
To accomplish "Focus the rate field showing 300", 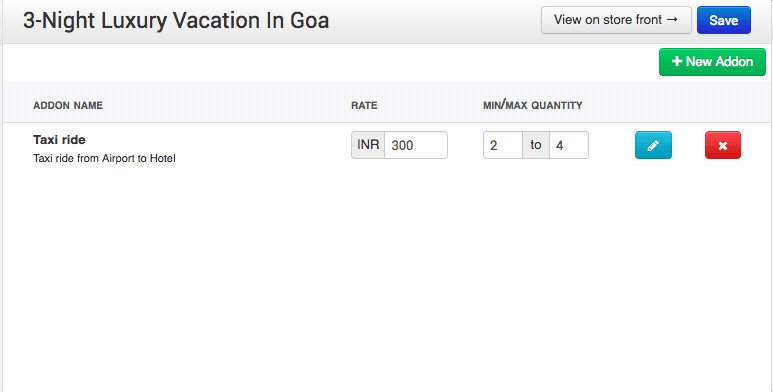I will click(416, 145).
